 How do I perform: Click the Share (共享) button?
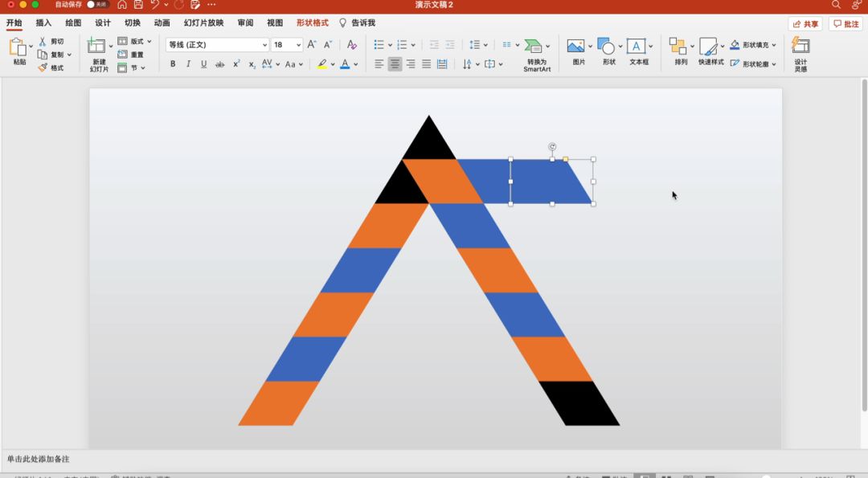805,24
